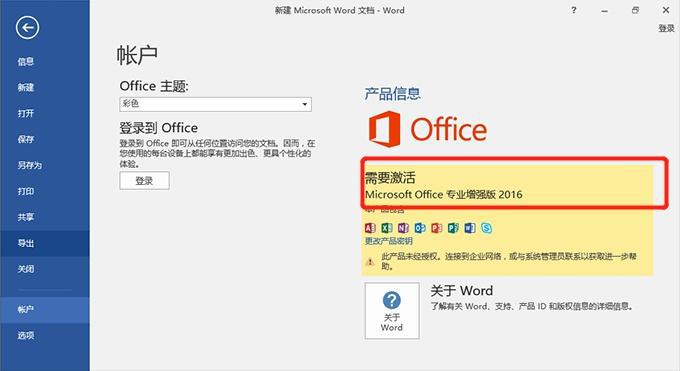Click the 帐户 page title
Image resolution: width=680 pixels, height=371 pixels.
point(137,56)
